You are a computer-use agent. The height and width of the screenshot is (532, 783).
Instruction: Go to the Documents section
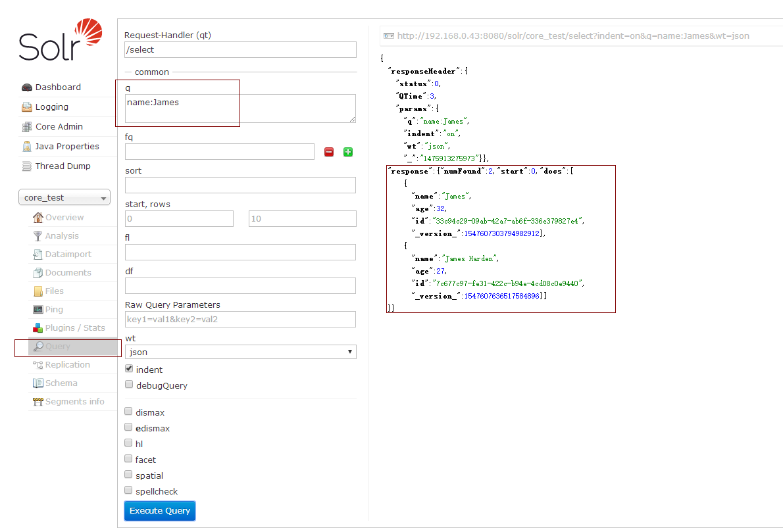(68, 273)
